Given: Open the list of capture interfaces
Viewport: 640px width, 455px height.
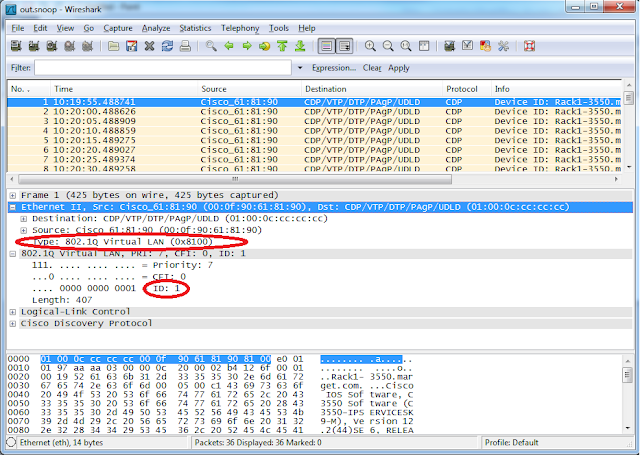Looking at the screenshot, I should click(16, 46).
